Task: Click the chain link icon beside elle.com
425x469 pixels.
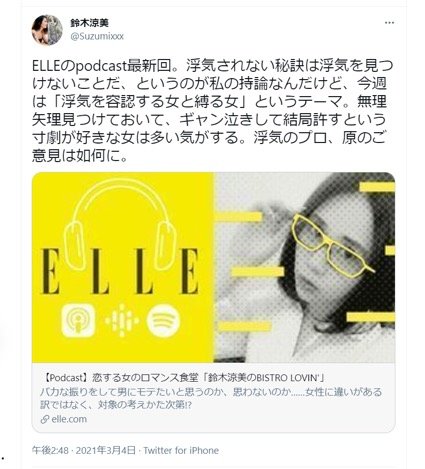Action: tap(45, 419)
